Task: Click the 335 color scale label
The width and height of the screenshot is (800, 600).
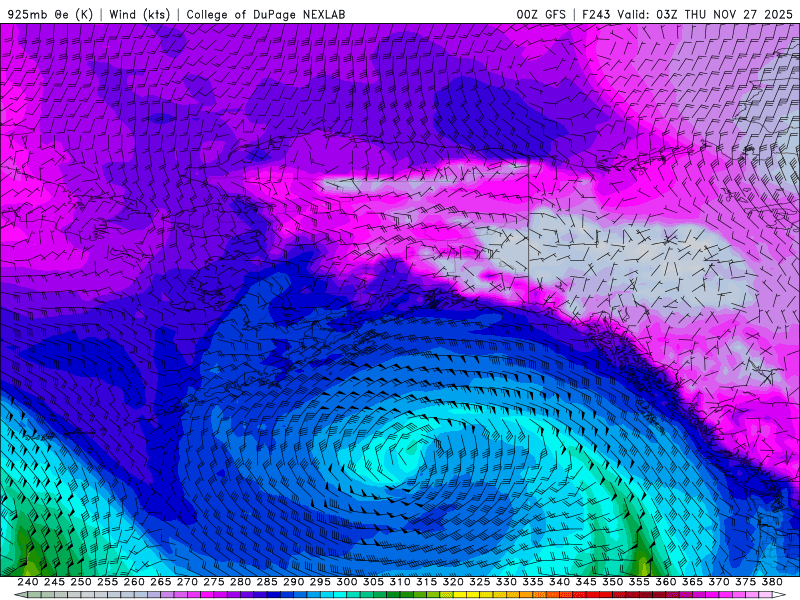Action: [x=533, y=582]
